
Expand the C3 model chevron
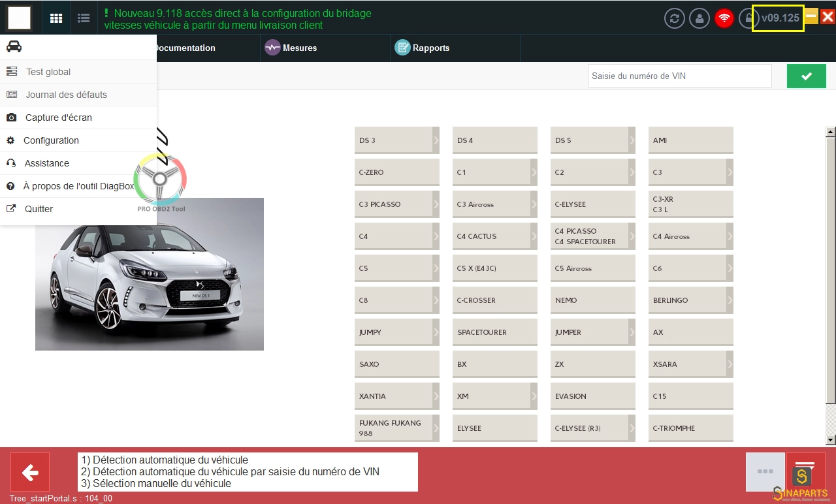coord(730,172)
